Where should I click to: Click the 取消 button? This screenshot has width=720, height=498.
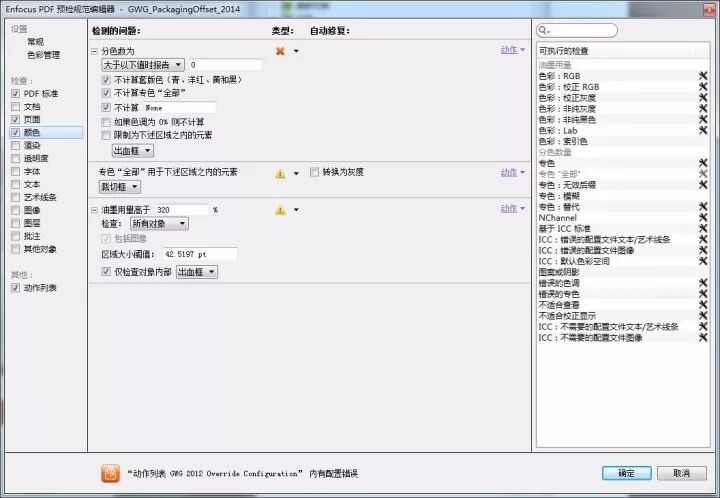[x=682, y=473]
